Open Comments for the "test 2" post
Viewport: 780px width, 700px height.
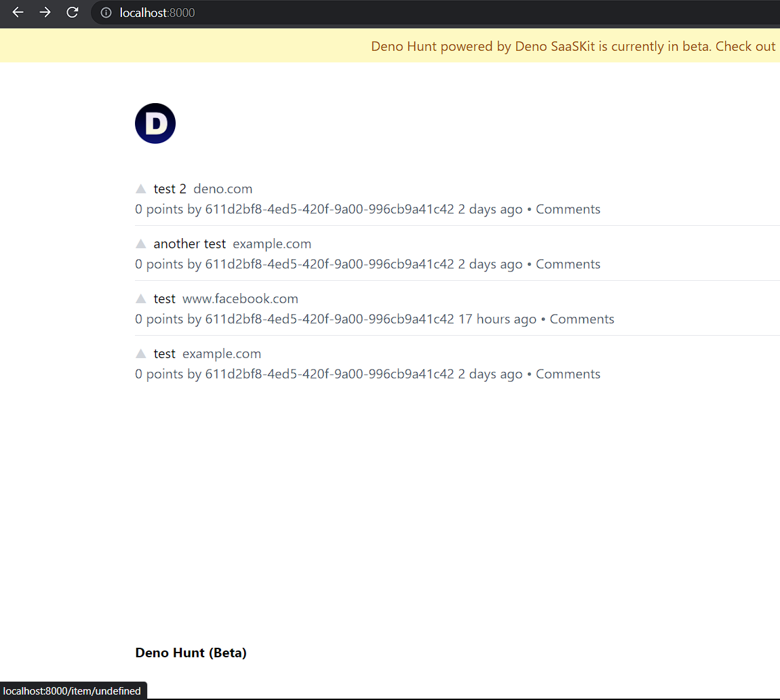coord(568,209)
